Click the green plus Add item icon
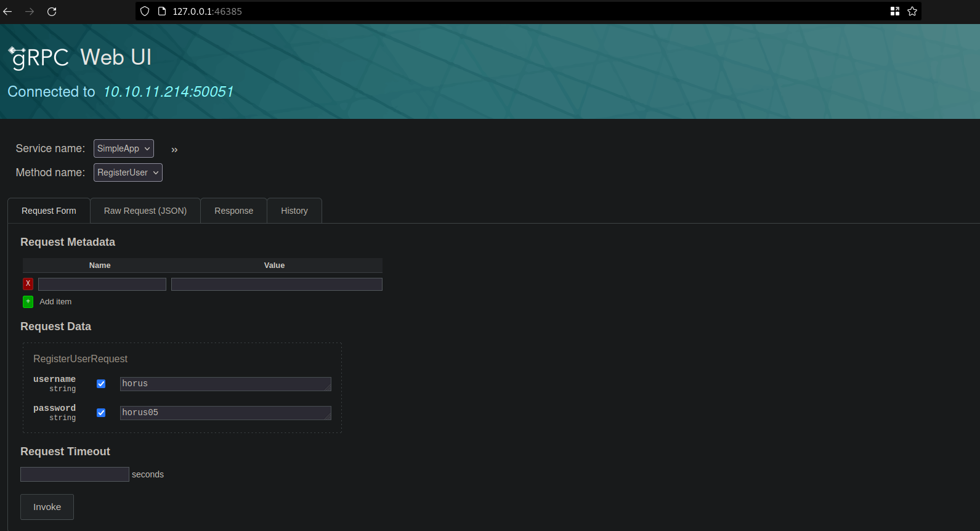Viewport: 980px width, 531px height. click(x=28, y=302)
